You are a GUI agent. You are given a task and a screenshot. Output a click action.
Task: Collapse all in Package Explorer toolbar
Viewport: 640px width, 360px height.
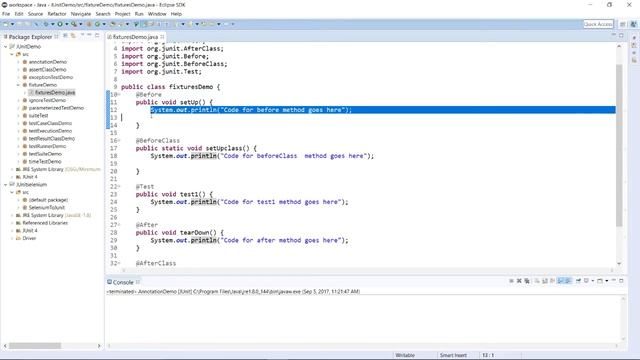coord(65,36)
